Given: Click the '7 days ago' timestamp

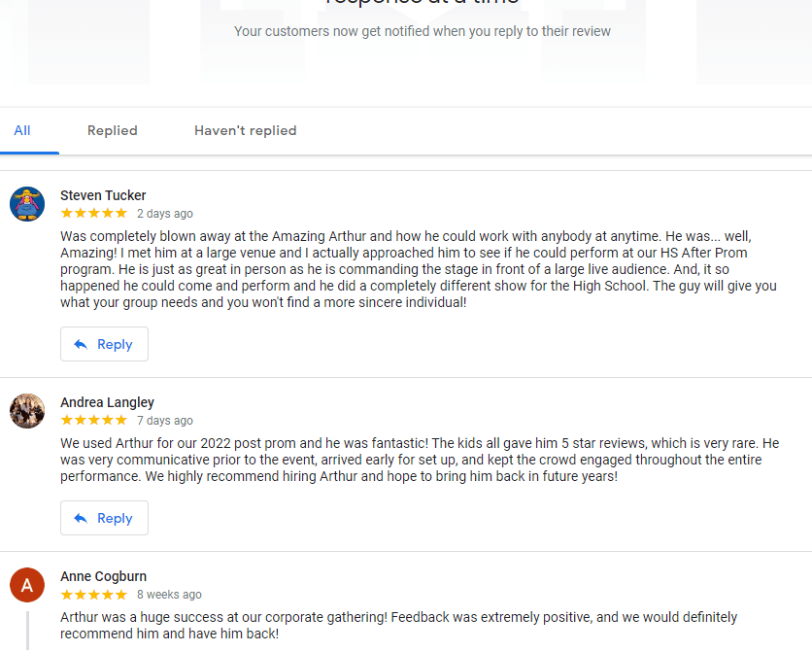Looking at the screenshot, I should (165, 421).
